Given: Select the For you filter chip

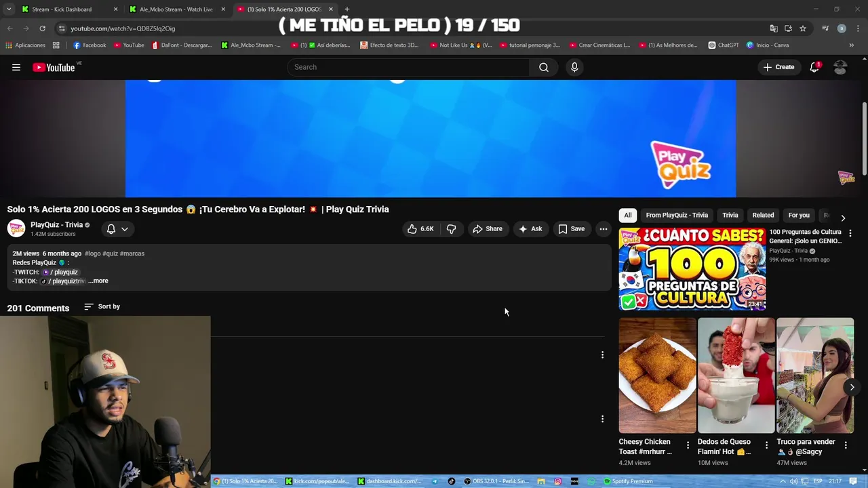Looking at the screenshot, I should (x=799, y=215).
